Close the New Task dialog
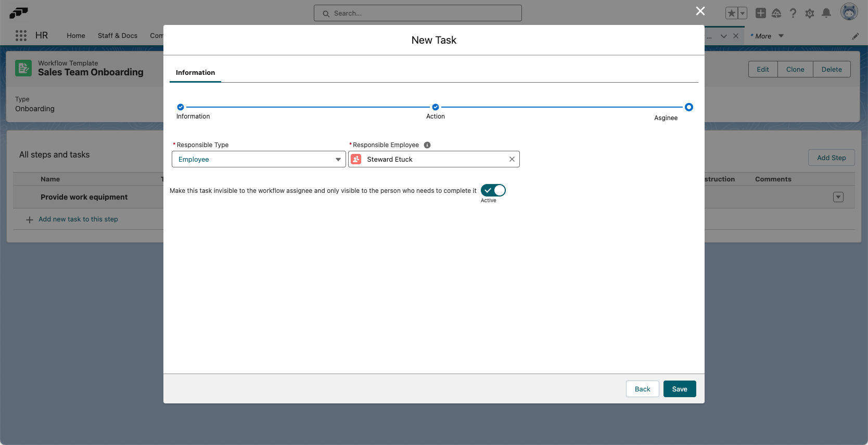Screen dimensions: 868x445 700,11
